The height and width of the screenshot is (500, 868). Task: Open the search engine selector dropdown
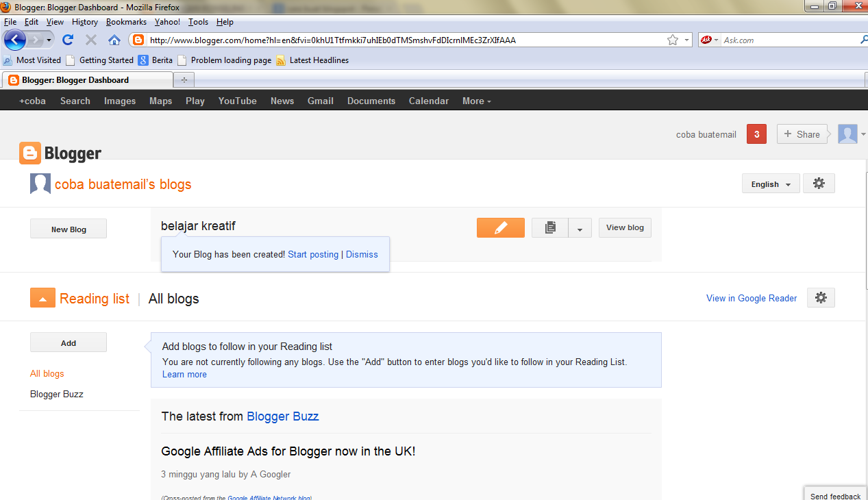pyautogui.click(x=716, y=40)
